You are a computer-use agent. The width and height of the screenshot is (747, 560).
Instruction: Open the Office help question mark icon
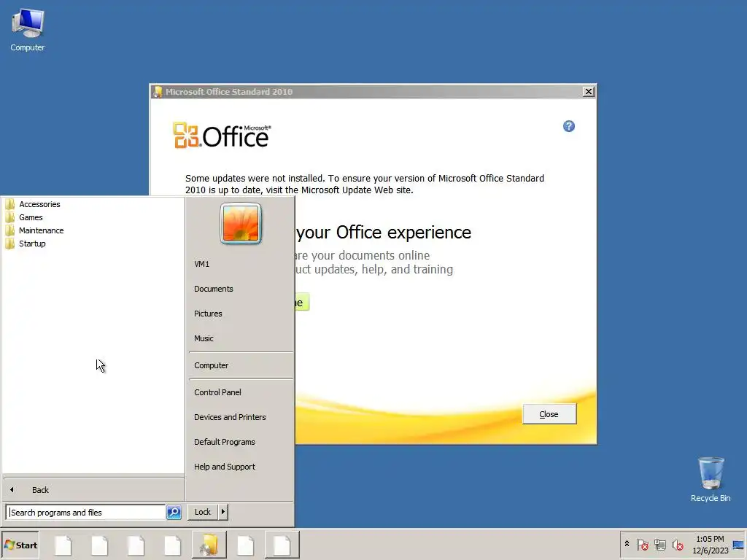569,126
